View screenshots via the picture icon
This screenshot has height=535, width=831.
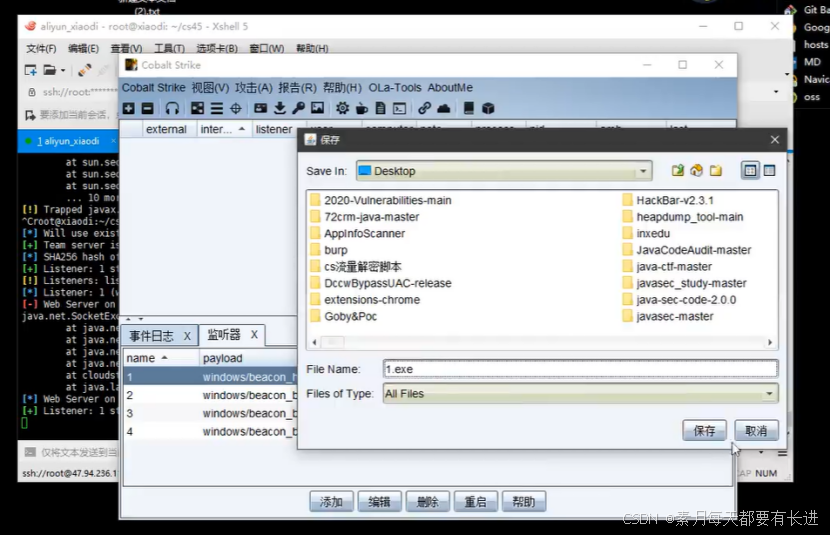(x=317, y=108)
